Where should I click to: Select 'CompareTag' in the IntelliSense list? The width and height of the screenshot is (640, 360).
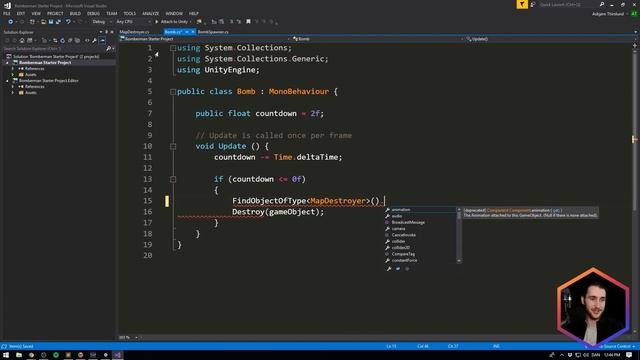pos(420,254)
